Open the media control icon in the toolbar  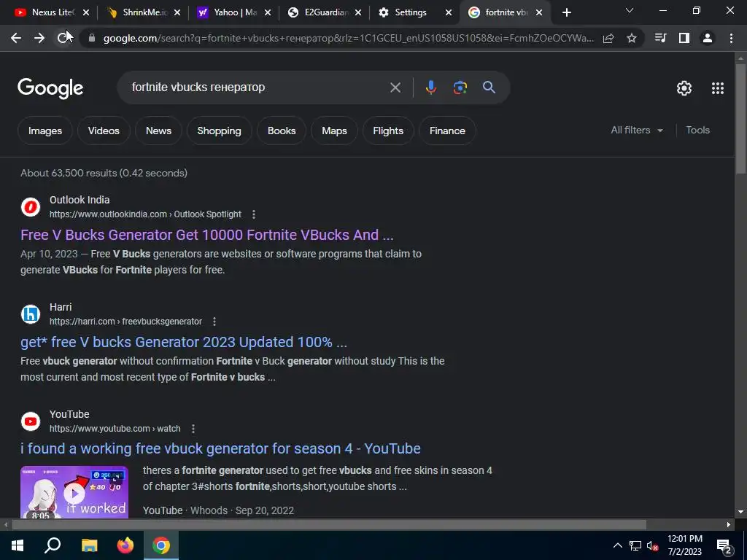[x=660, y=38]
